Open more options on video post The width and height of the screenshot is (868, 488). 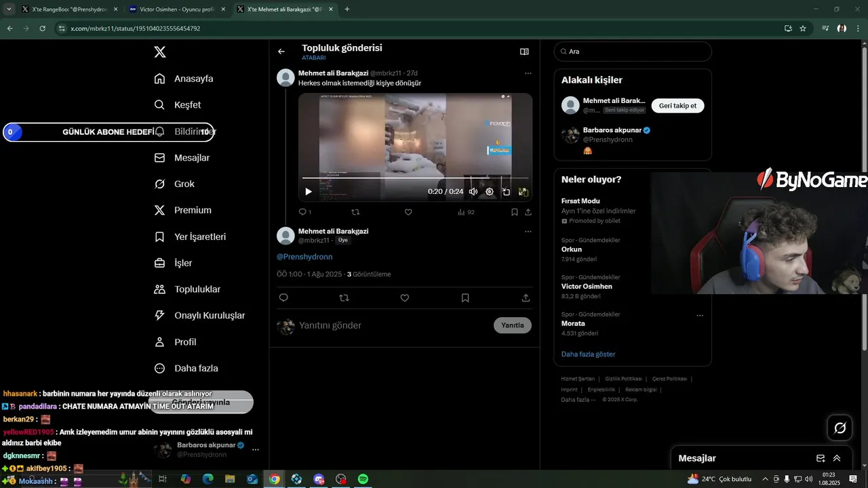[528, 73]
